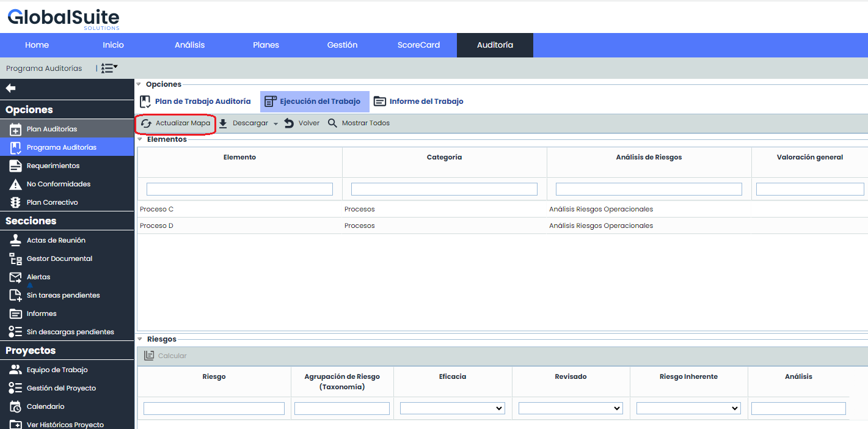Open Plan Correctivo traffic light icon
Image resolution: width=868 pixels, height=429 pixels.
(x=16, y=203)
